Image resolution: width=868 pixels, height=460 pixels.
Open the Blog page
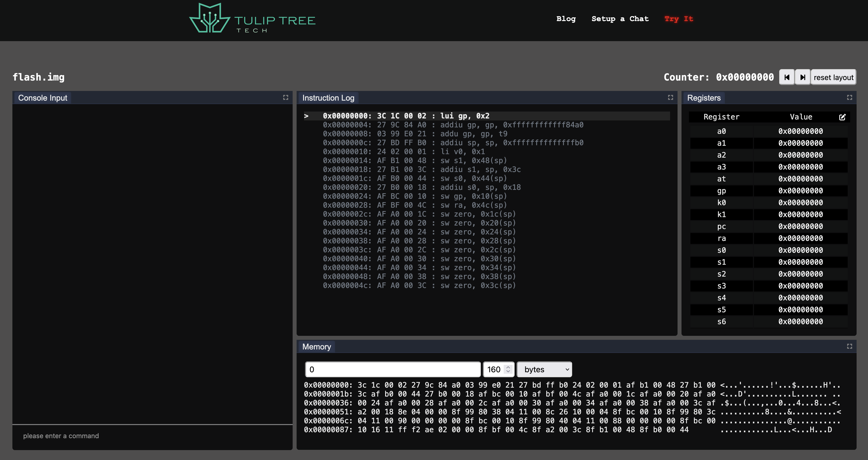click(566, 19)
